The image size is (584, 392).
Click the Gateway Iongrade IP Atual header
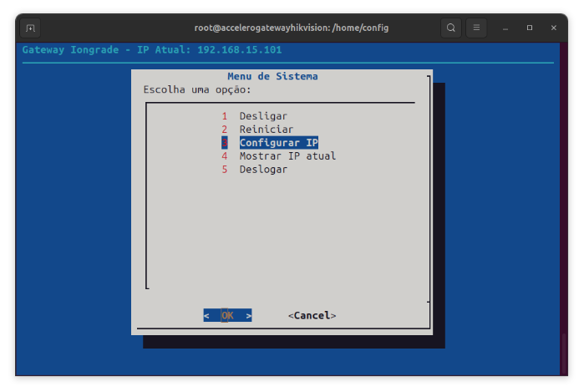pos(152,50)
